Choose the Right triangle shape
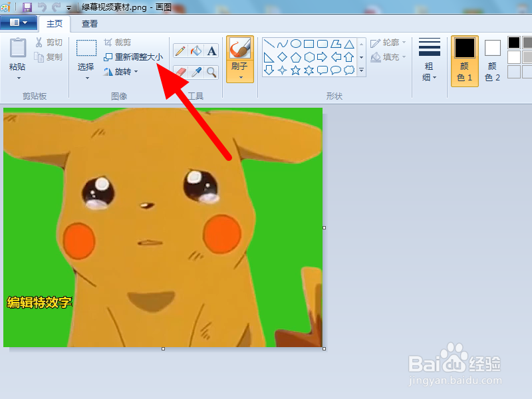The width and height of the screenshot is (532, 399). point(269,57)
